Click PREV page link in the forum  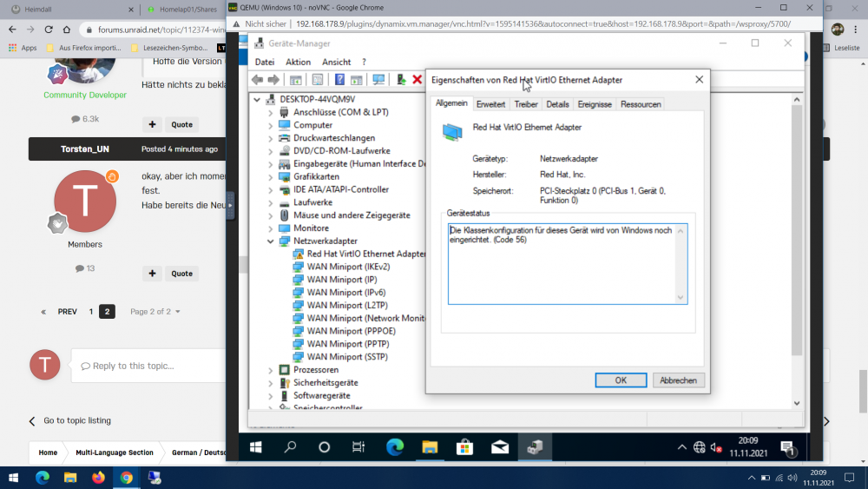68,312
